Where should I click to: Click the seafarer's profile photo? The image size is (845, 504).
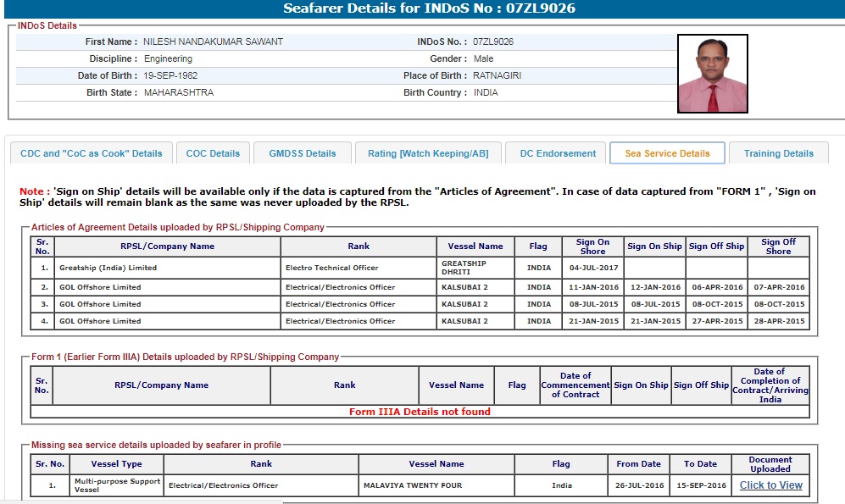point(712,74)
